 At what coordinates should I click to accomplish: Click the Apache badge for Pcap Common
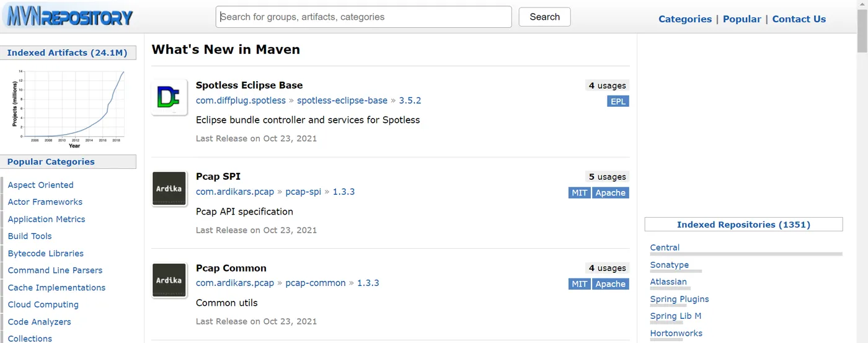[610, 284]
